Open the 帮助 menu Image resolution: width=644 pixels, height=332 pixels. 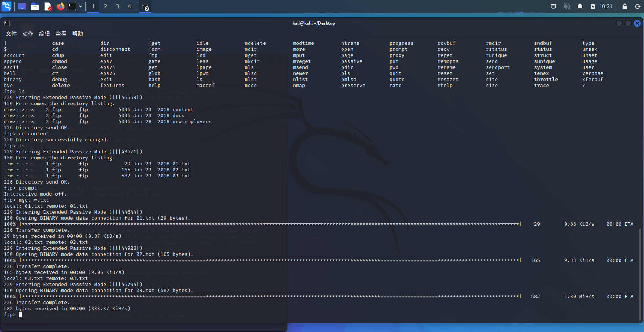(x=78, y=34)
